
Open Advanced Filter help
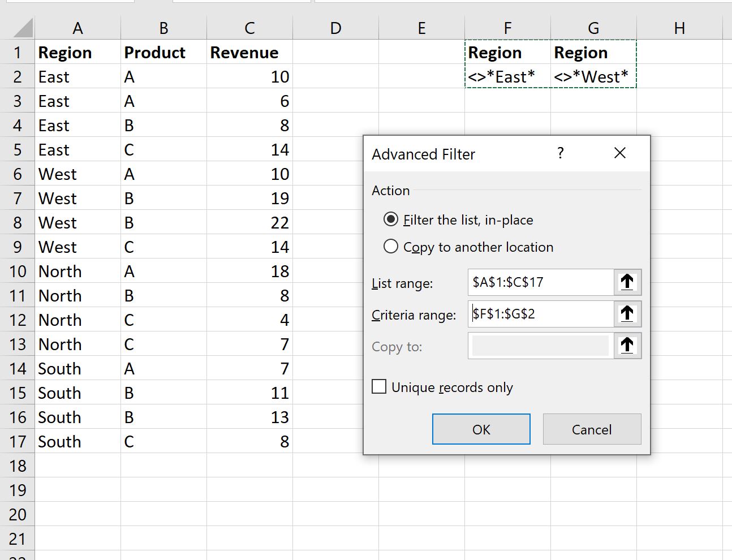[x=561, y=153]
